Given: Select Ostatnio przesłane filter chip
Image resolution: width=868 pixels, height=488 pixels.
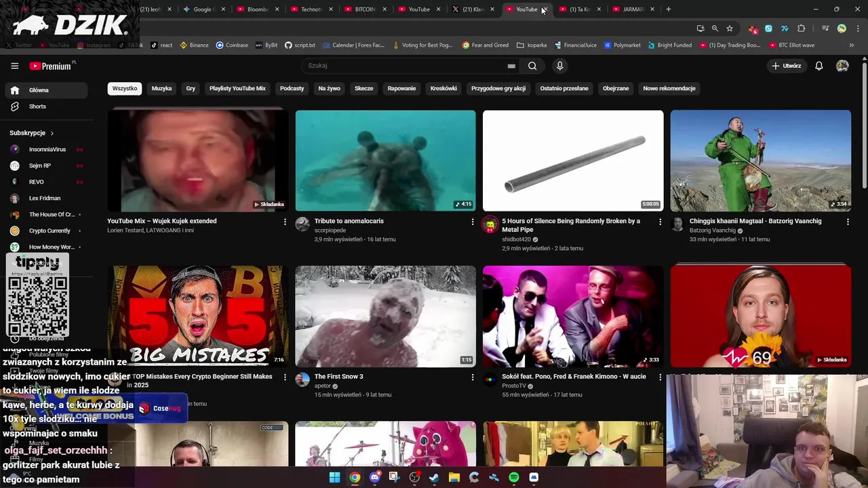Looking at the screenshot, I should click(x=564, y=88).
